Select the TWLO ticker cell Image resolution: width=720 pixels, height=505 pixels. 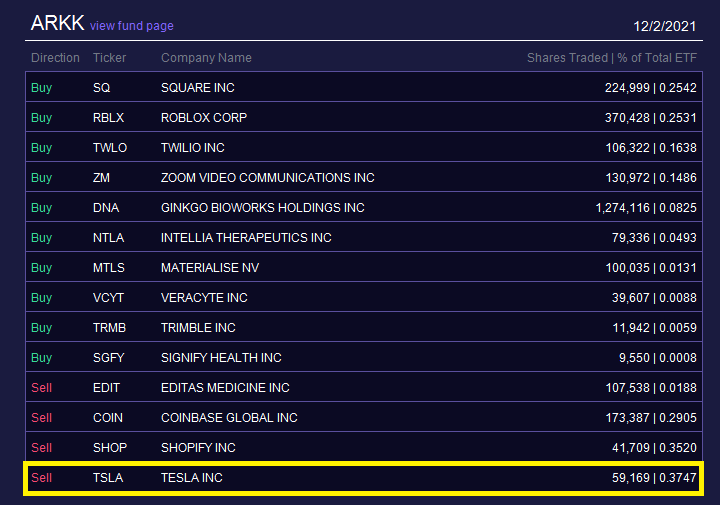(110, 148)
